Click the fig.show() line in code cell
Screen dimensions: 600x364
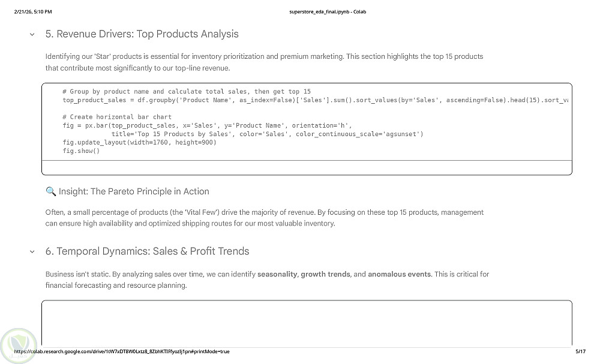81,151
